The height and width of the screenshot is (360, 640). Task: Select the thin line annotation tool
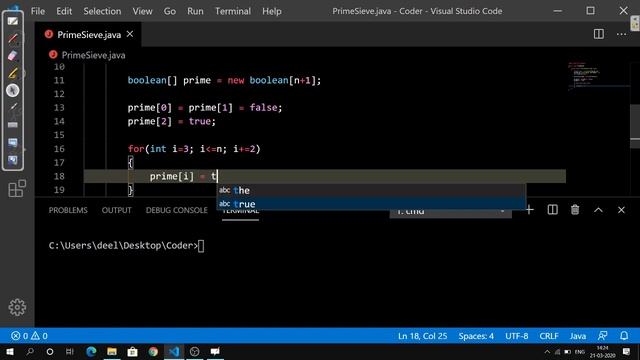point(13,107)
